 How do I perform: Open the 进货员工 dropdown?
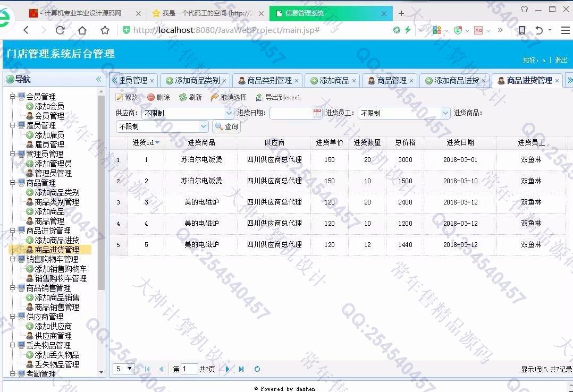pyautogui.click(x=445, y=113)
